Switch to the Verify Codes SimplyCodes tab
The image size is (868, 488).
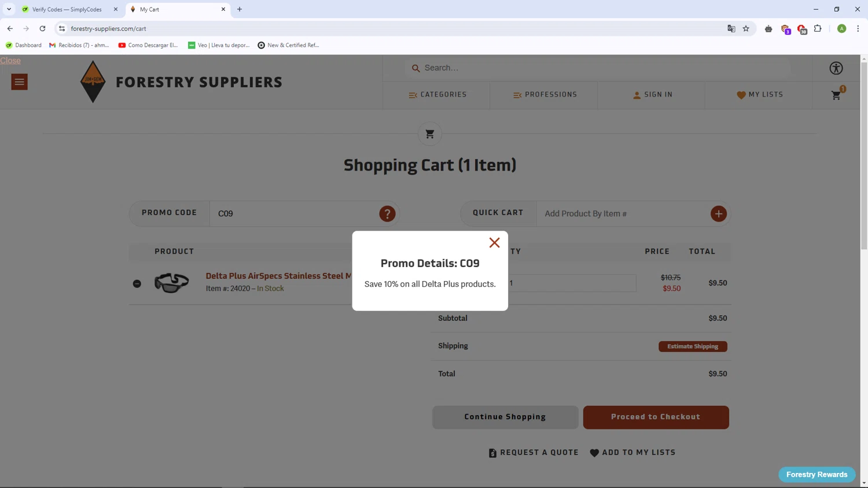67,9
